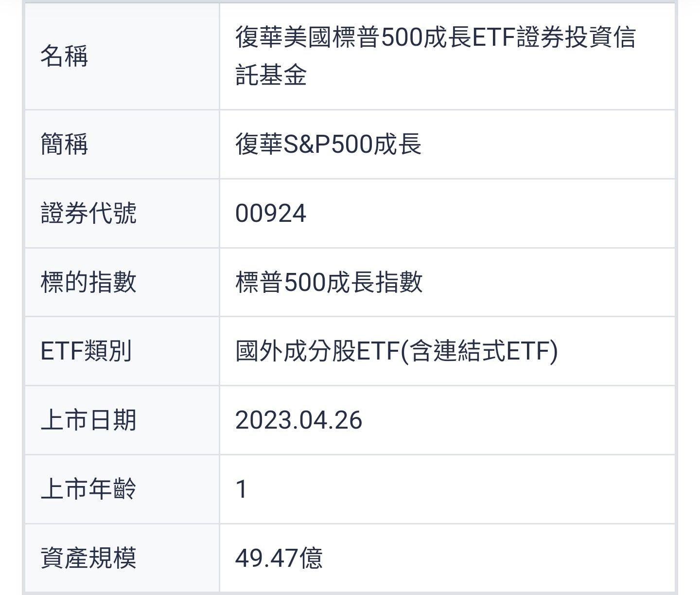Select the listing age value 1

click(242, 489)
